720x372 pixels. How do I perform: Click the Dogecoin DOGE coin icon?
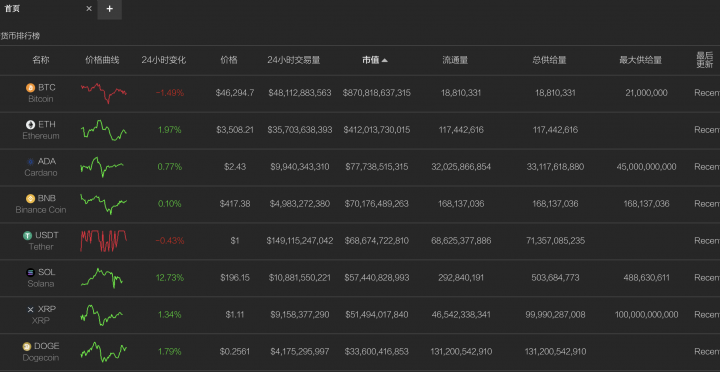pyautogui.click(x=27, y=346)
